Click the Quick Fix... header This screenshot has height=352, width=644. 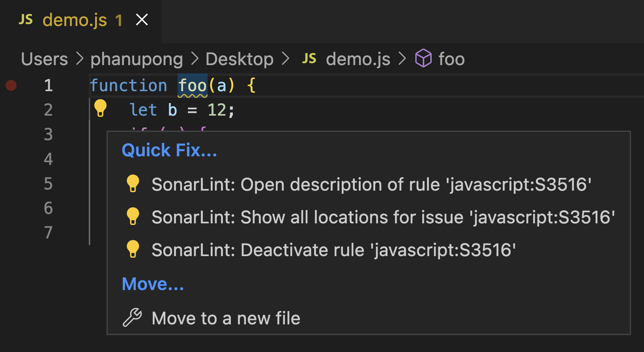tap(169, 150)
